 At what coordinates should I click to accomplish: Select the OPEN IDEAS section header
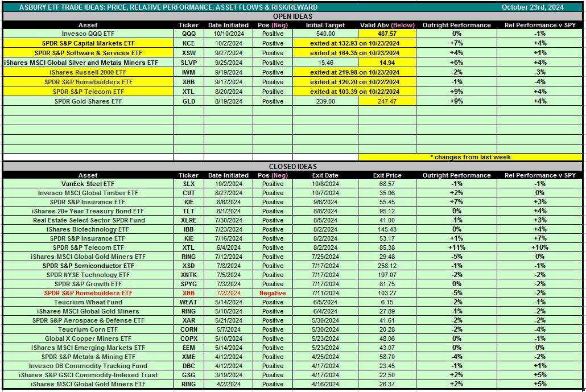[x=293, y=16]
